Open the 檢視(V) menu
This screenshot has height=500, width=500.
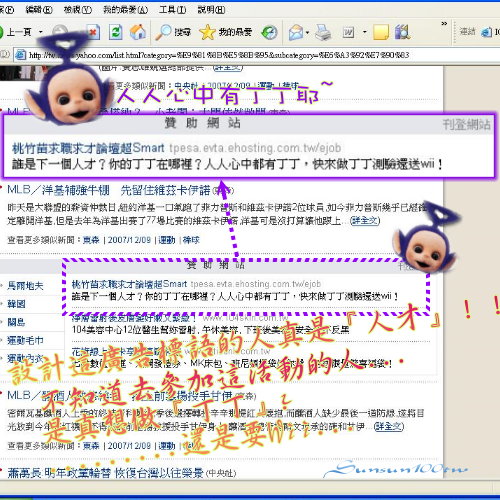tap(78, 10)
